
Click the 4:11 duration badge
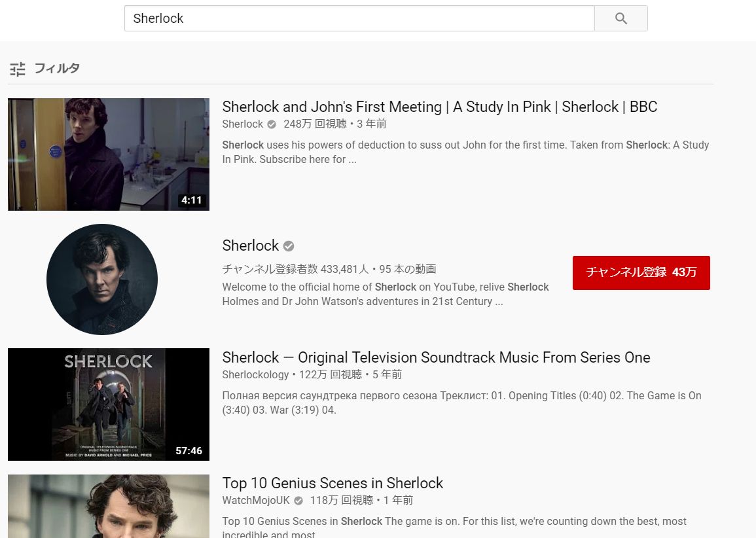tap(191, 200)
